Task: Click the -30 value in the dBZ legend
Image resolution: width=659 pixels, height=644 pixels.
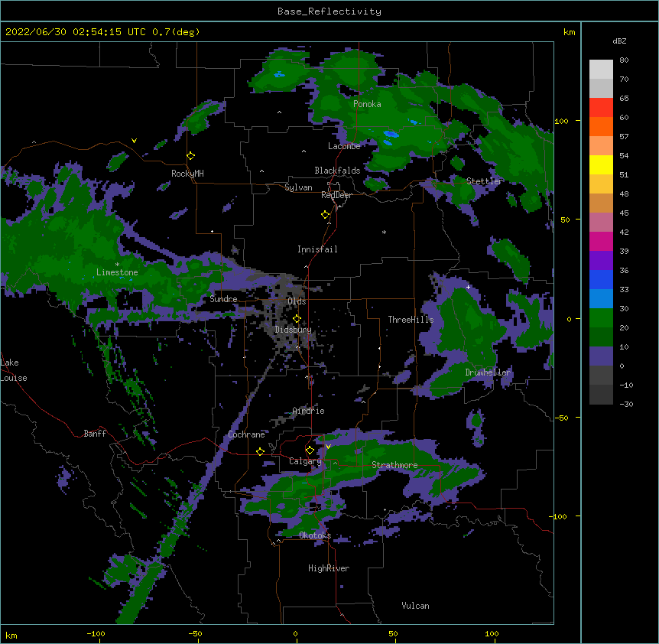Action: 626,404
